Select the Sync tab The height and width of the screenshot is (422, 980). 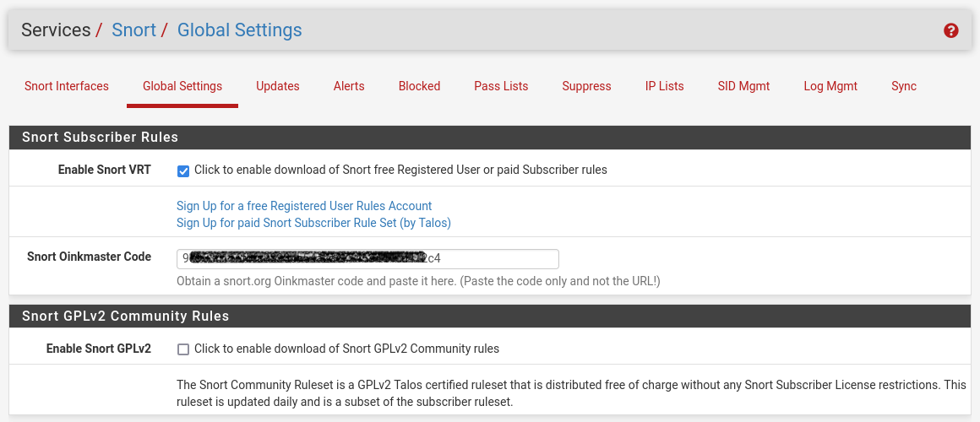coord(904,86)
